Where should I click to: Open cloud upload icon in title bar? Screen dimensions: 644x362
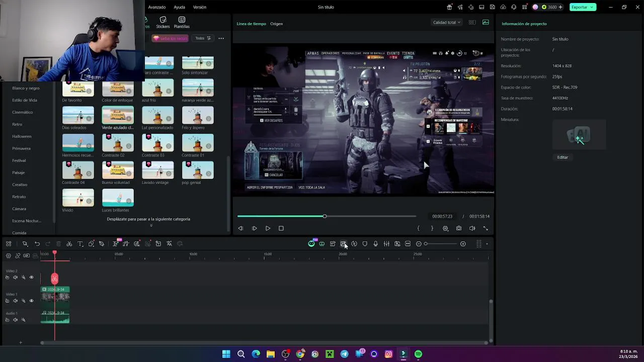[503, 7]
